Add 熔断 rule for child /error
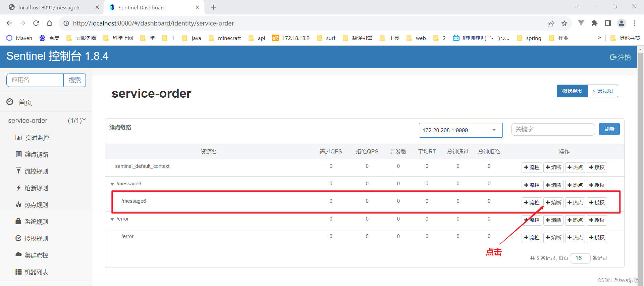644x286 pixels. click(553, 238)
